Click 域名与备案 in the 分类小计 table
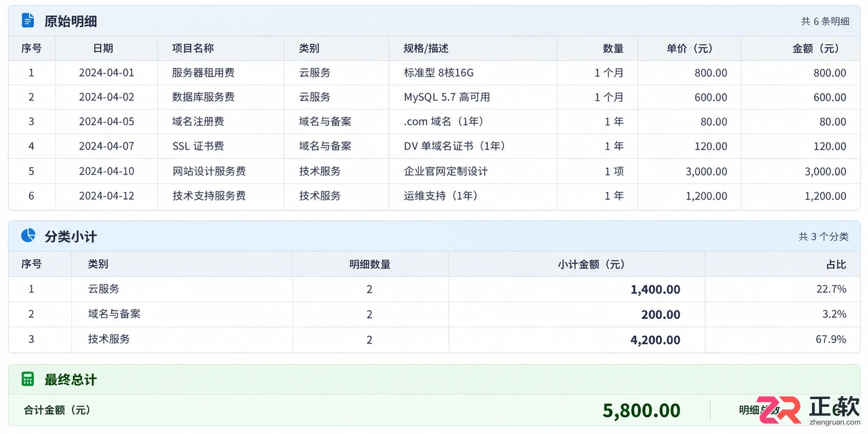The width and height of the screenshot is (868, 434). pyautogui.click(x=114, y=313)
